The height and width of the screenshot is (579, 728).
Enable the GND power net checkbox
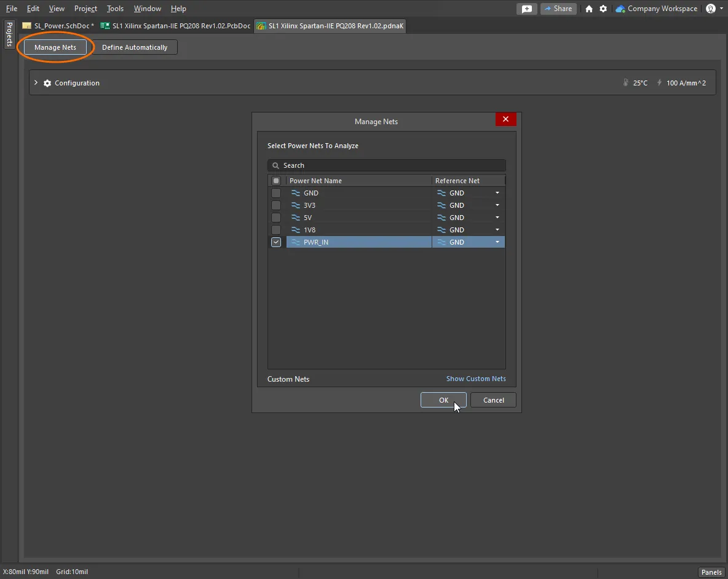click(276, 193)
